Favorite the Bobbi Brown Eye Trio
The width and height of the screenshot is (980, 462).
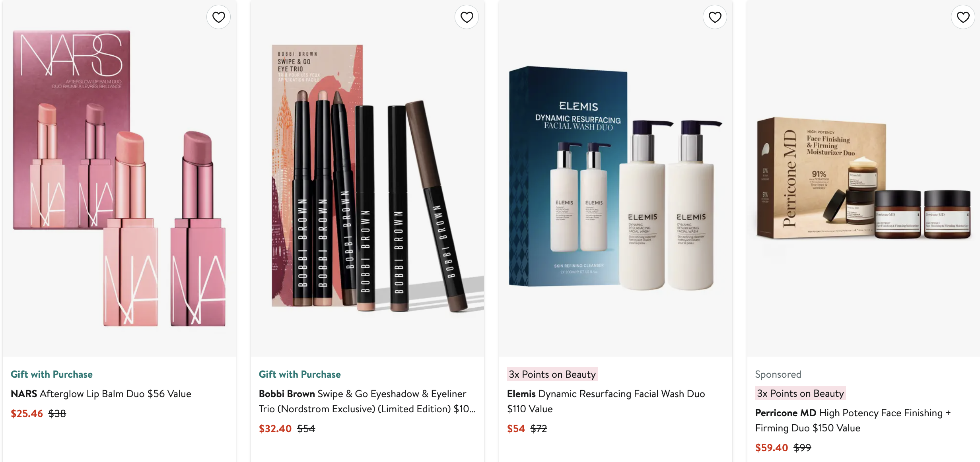click(x=467, y=17)
